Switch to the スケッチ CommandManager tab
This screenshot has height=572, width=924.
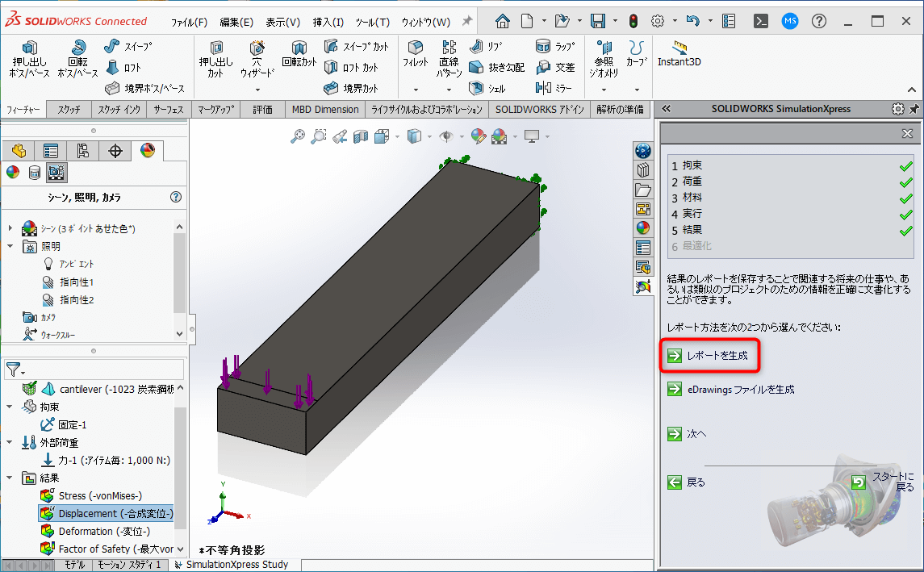[69, 109]
